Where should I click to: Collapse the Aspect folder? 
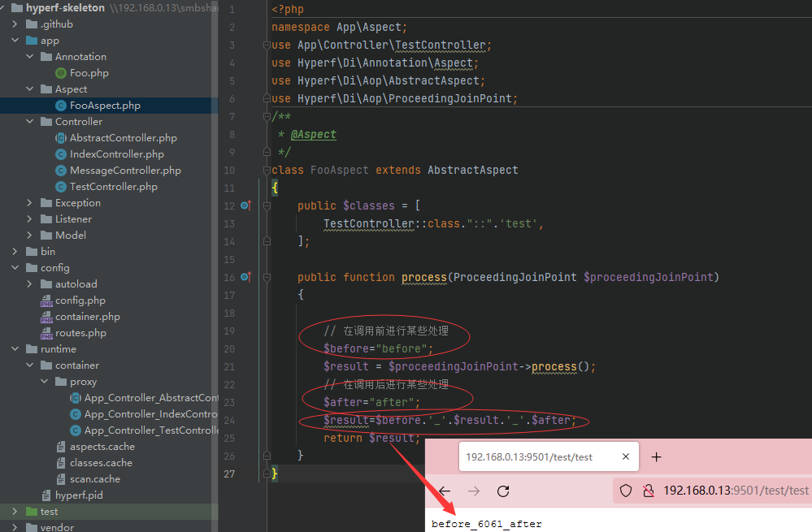29,89
